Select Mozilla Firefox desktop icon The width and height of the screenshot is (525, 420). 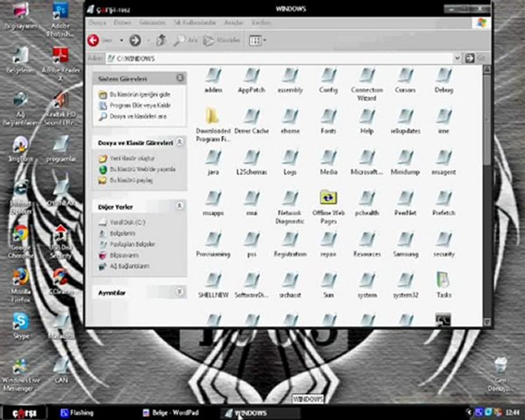pyautogui.click(x=20, y=285)
